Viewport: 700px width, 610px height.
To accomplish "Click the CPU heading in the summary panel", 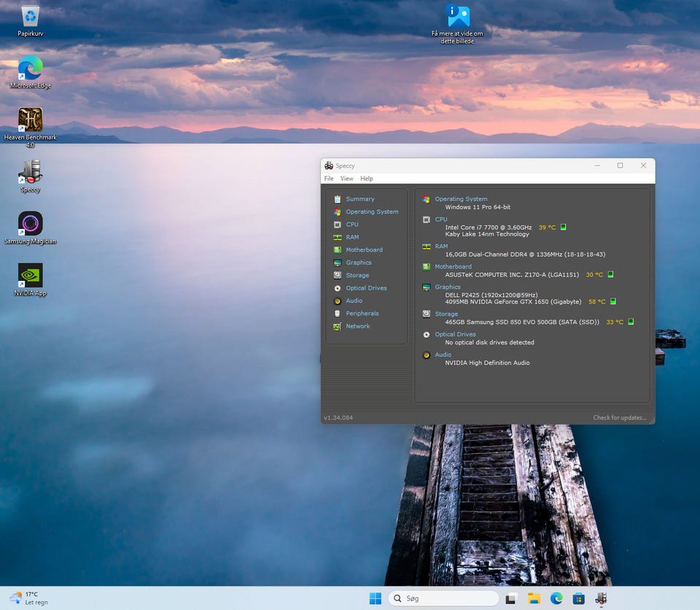I will point(441,220).
